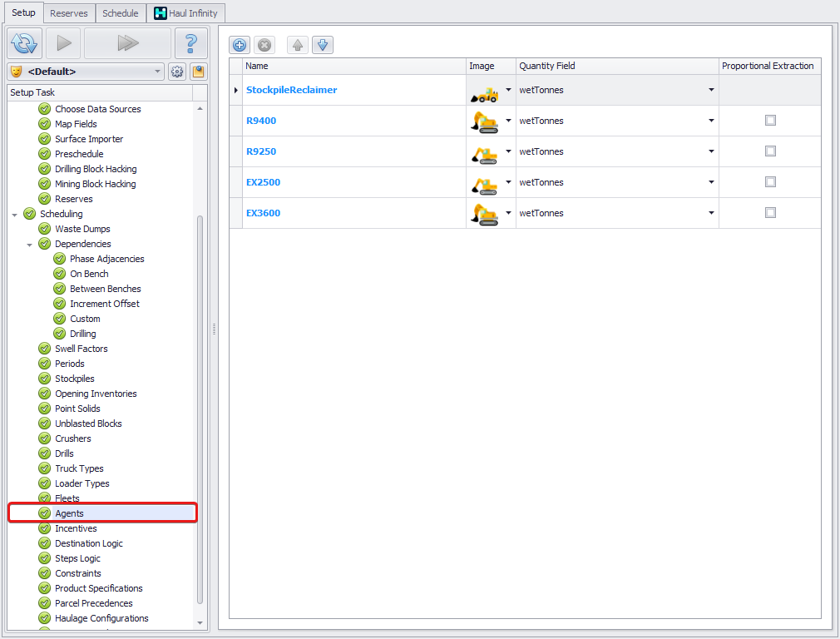This screenshot has height=639, width=840.
Task: Click the Quantity Field column header
Action: [x=617, y=66]
